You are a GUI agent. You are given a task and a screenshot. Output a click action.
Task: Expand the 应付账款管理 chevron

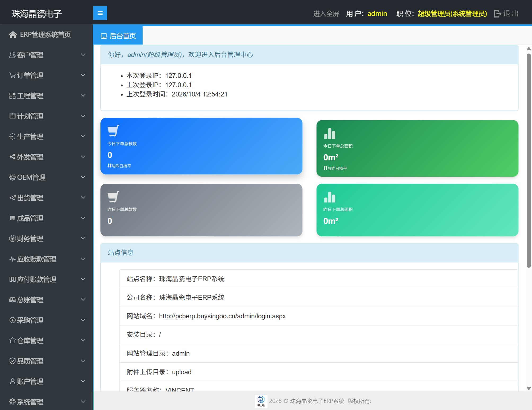point(83,279)
